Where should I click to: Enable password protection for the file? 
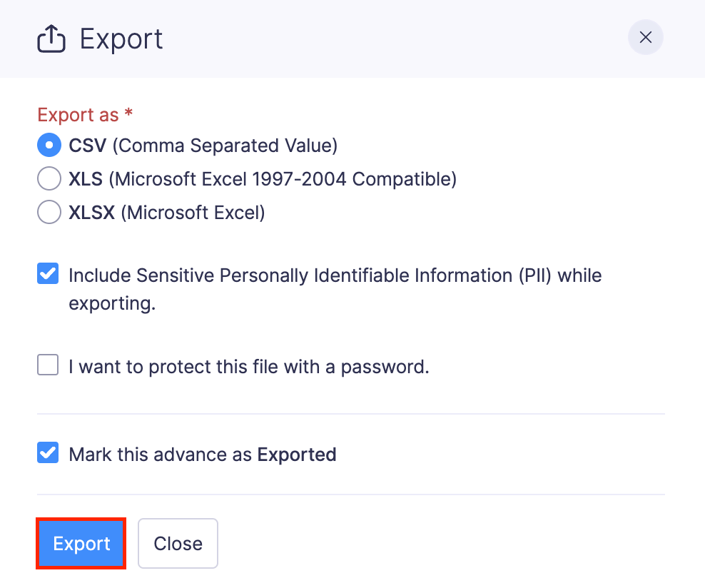[47, 365]
